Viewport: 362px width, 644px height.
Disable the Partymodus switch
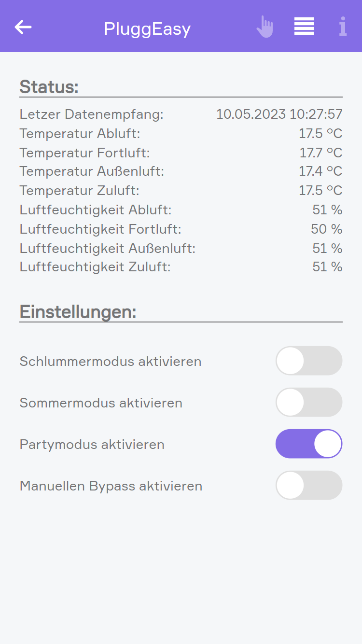tap(308, 444)
